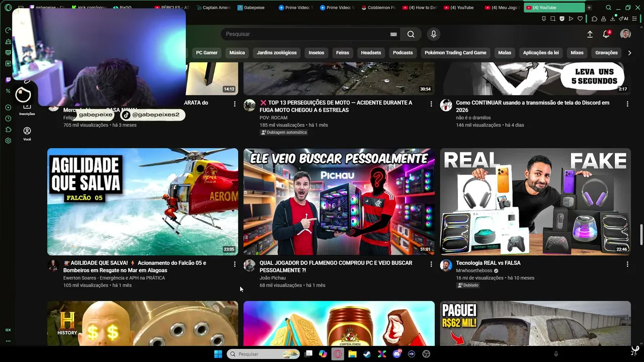Screen dimensions: 644x362
Task: Open Opera GX sidebar settings gear
Action: coord(8,141)
